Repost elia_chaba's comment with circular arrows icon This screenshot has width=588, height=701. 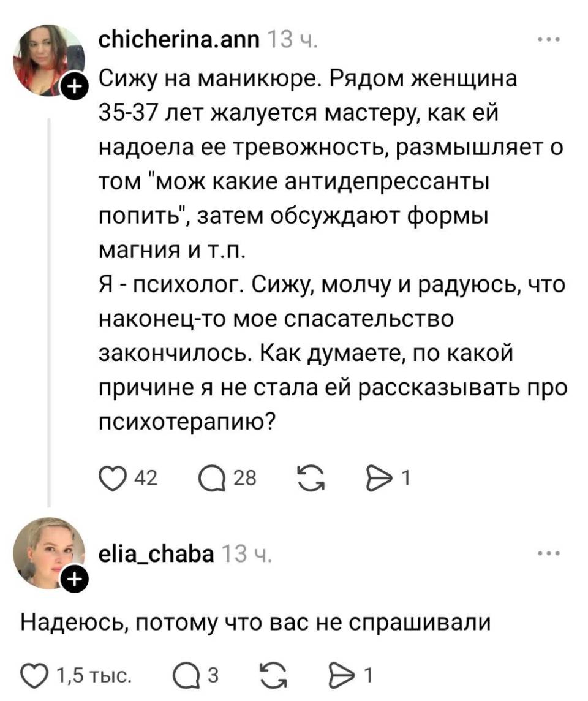(274, 674)
